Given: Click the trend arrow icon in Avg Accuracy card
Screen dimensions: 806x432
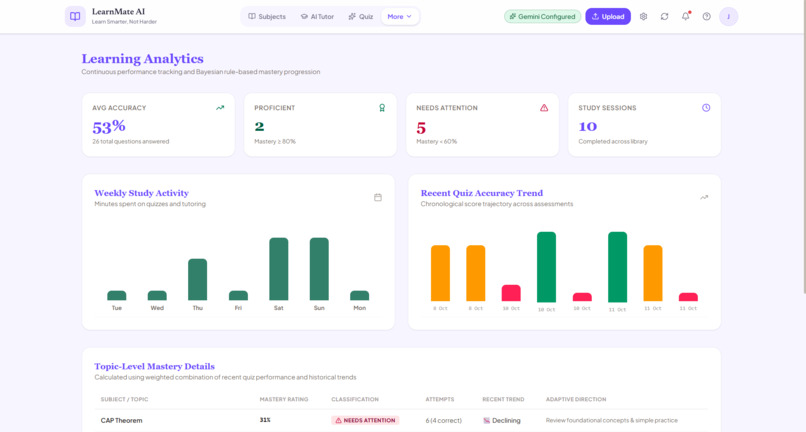Looking at the screenshot, I should [220, 108].
